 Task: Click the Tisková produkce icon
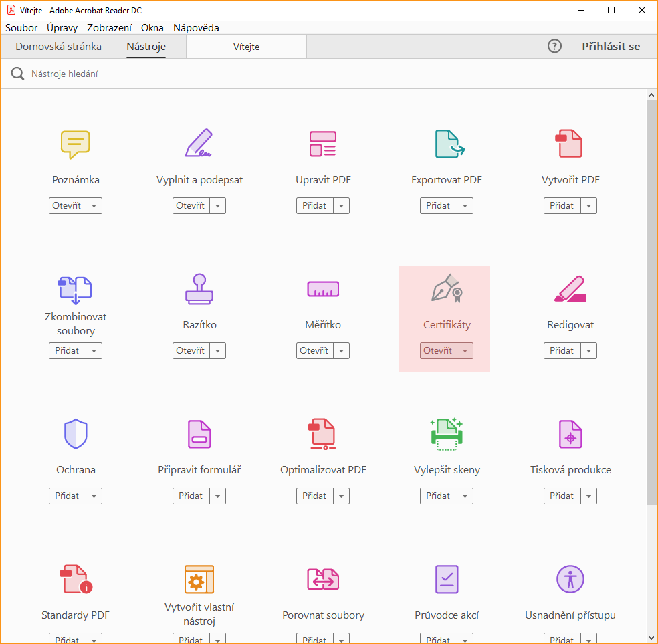coord(570,434)
